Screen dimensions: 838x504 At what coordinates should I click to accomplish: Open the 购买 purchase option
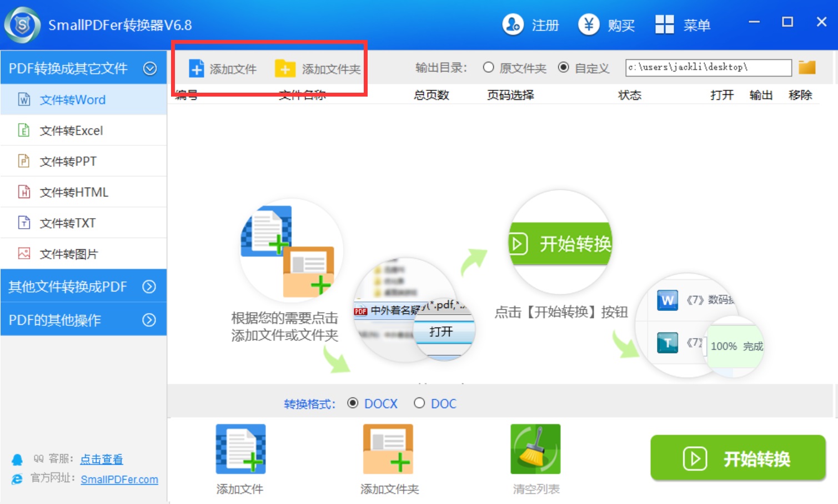(606, 25)
